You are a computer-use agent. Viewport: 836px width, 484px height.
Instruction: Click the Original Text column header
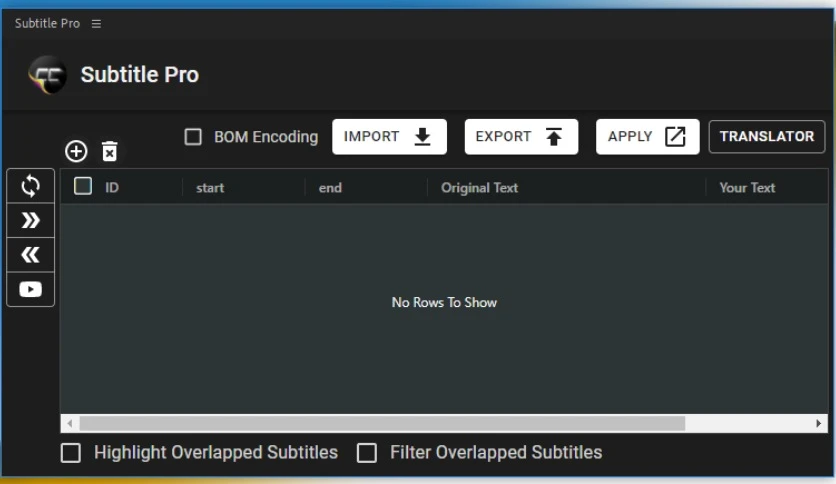[x=479, y=188]
